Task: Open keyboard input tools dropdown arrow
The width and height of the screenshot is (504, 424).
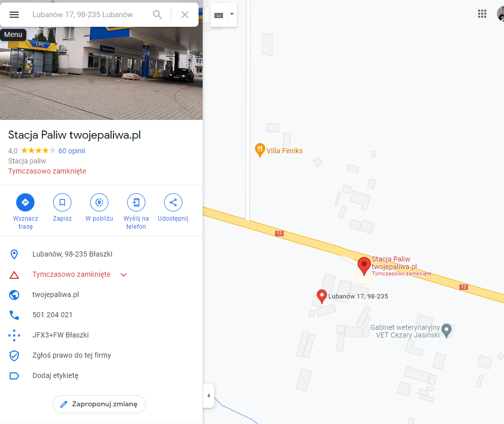Action: (x=232, y=14)
